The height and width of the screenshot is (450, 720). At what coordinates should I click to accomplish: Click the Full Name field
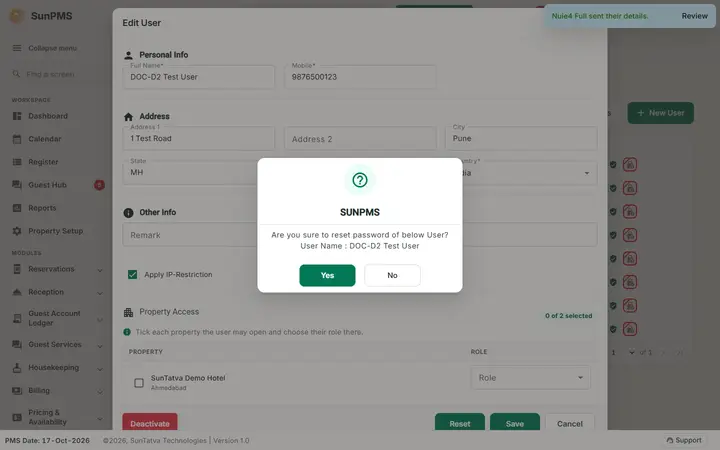(x=199, y=77)
